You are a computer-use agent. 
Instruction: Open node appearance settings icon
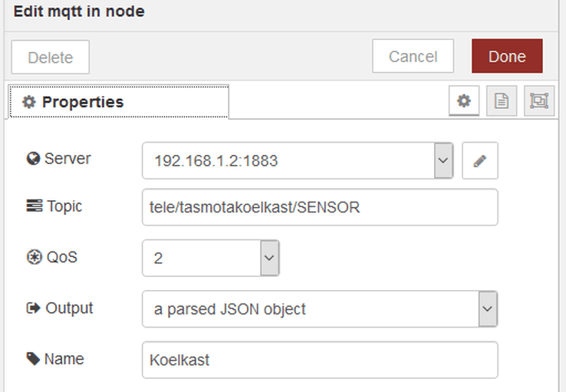click(x=539, y=100)
